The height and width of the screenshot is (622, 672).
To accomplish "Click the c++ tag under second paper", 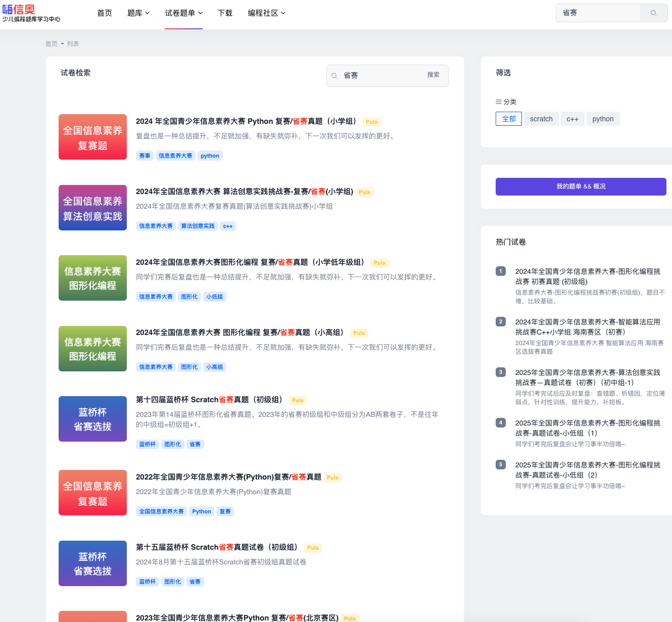I will click(228, 226).
